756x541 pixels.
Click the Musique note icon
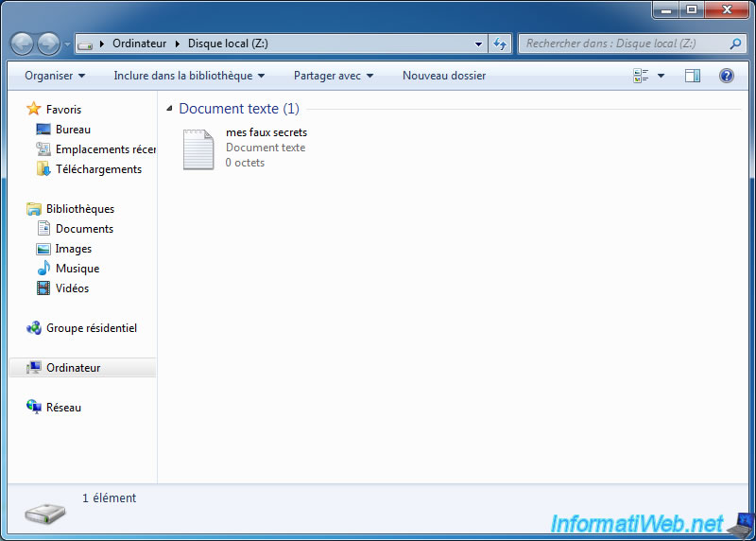[43, 268]
